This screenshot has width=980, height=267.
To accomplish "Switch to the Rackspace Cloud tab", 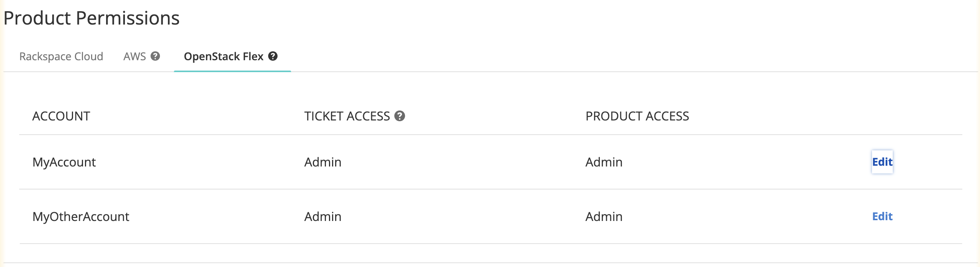I will 61,56.
